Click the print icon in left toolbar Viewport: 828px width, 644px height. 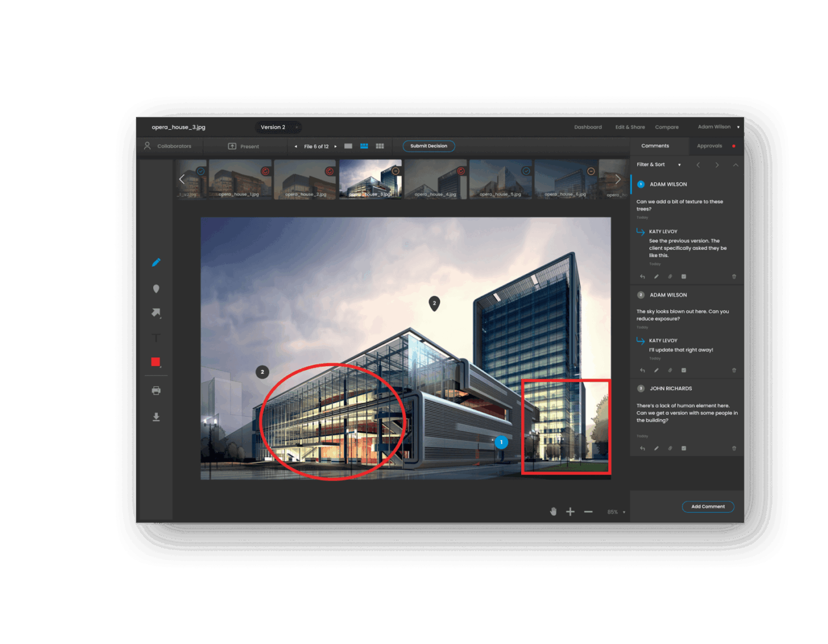(x=156, y=390)
